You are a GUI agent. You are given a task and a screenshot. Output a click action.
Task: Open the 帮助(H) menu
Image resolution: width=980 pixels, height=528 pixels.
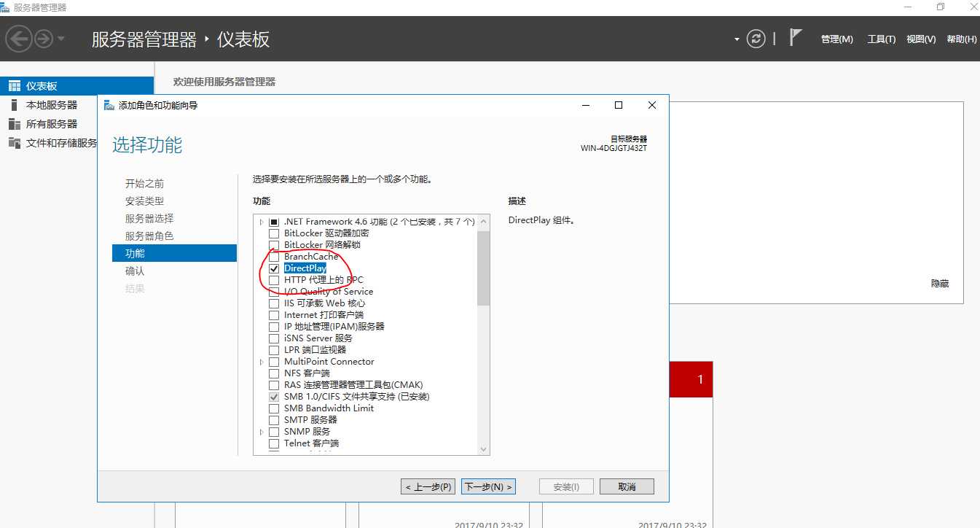pos(962,39)
